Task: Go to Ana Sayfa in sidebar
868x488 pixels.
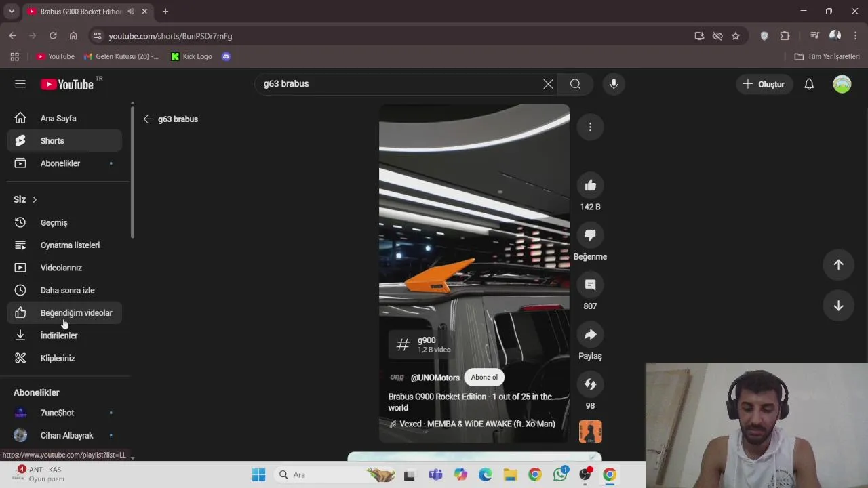Action: point(64,119)
